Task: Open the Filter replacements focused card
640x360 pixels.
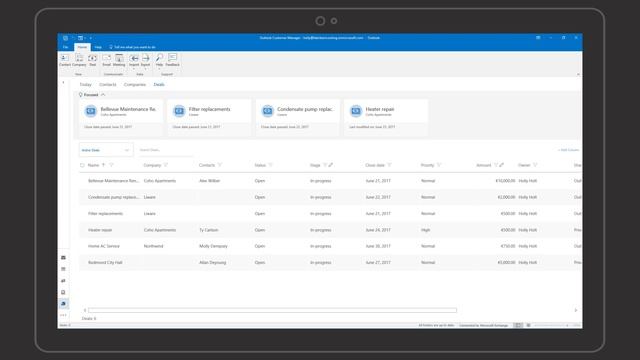Action: [x=209, y=117]
